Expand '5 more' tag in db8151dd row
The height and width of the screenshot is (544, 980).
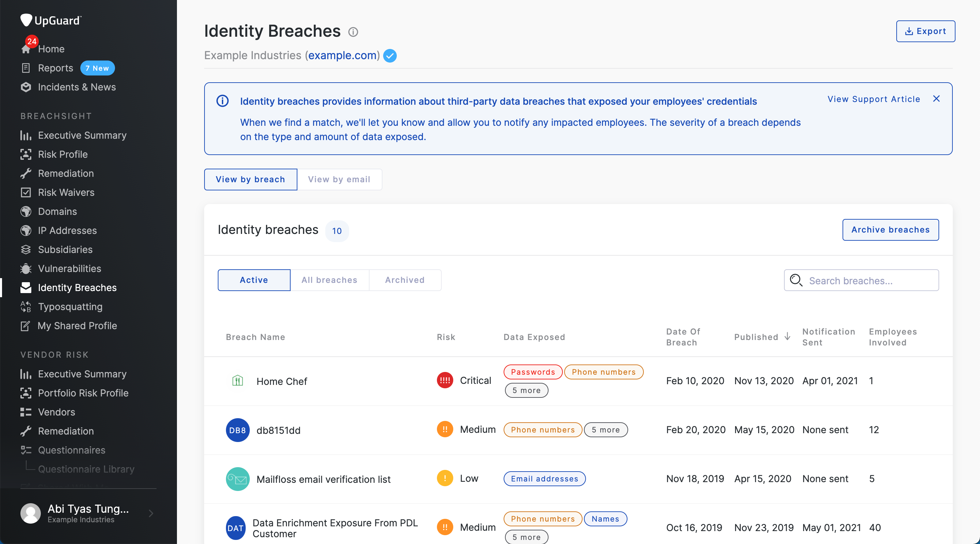pos(606,430)
